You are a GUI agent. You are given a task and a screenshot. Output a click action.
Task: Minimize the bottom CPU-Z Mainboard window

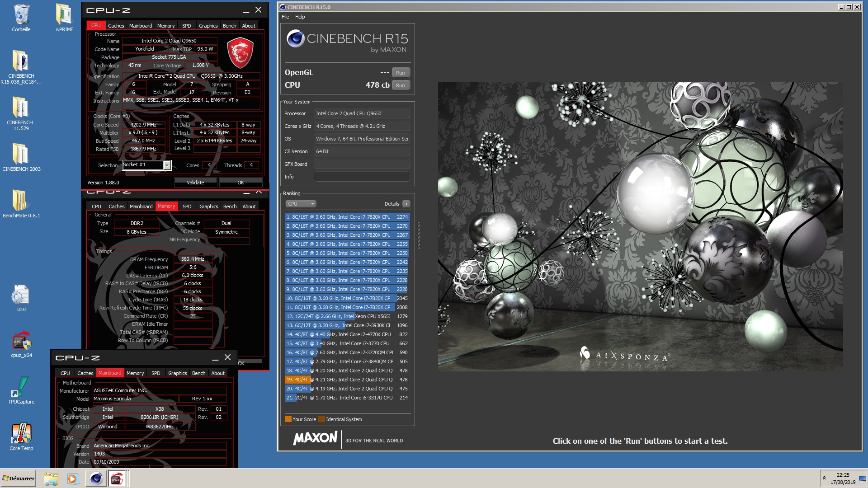coord(215,358)
